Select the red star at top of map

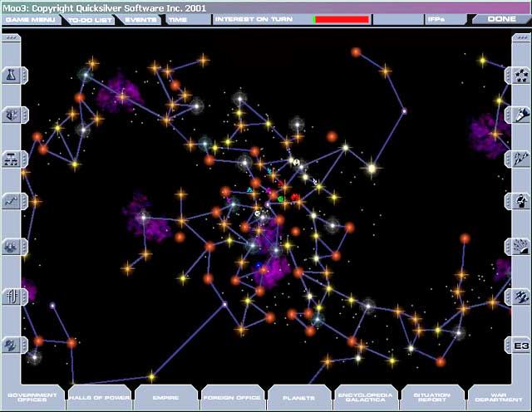point(356,51)
